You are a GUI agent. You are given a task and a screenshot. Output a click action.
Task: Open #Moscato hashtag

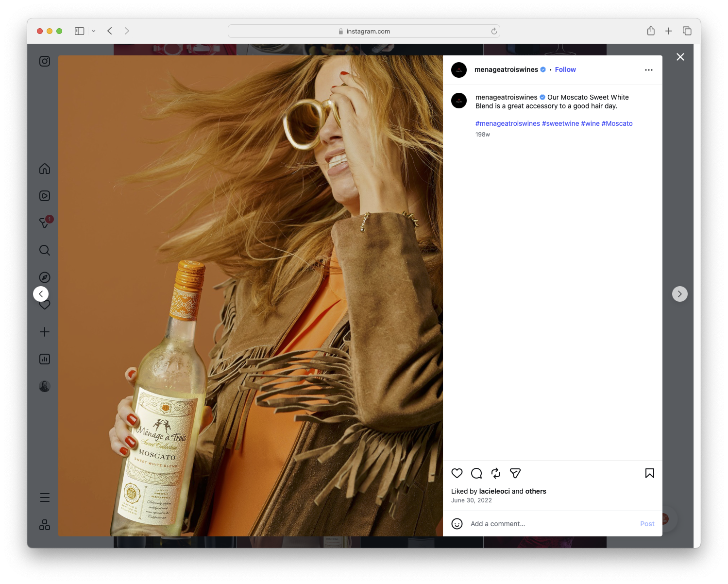tap(617, 123)
